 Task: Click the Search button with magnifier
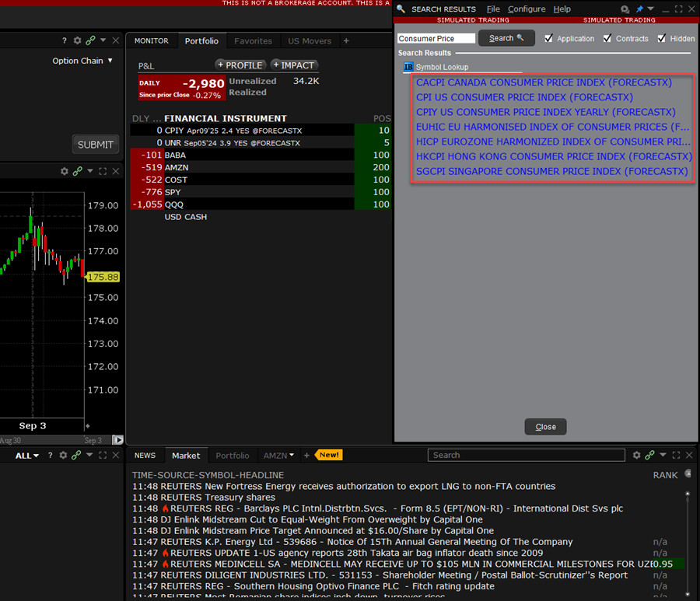506,38
